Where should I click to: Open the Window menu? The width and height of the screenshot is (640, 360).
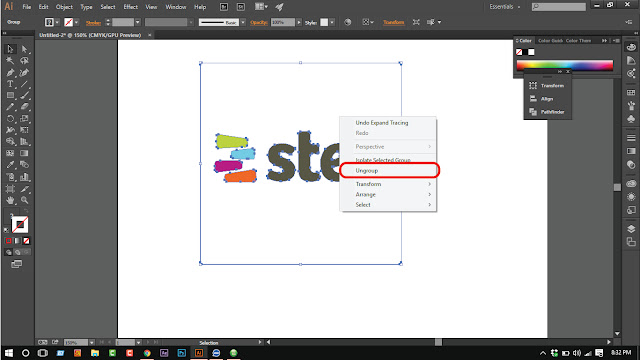(x=176, y=7)
